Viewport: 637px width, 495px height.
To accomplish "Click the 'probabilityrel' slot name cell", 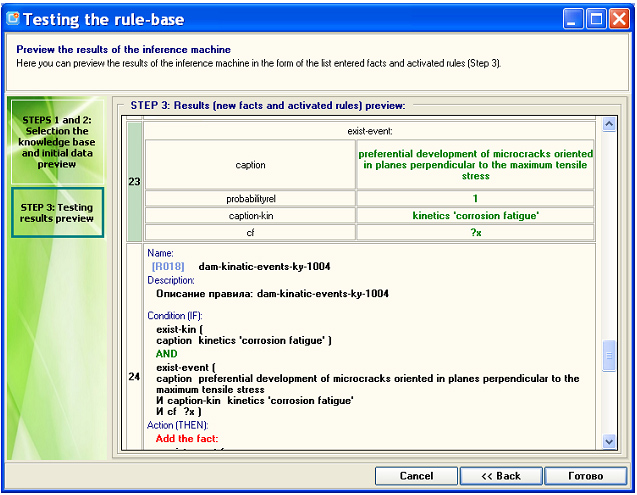I will (250, 199).
